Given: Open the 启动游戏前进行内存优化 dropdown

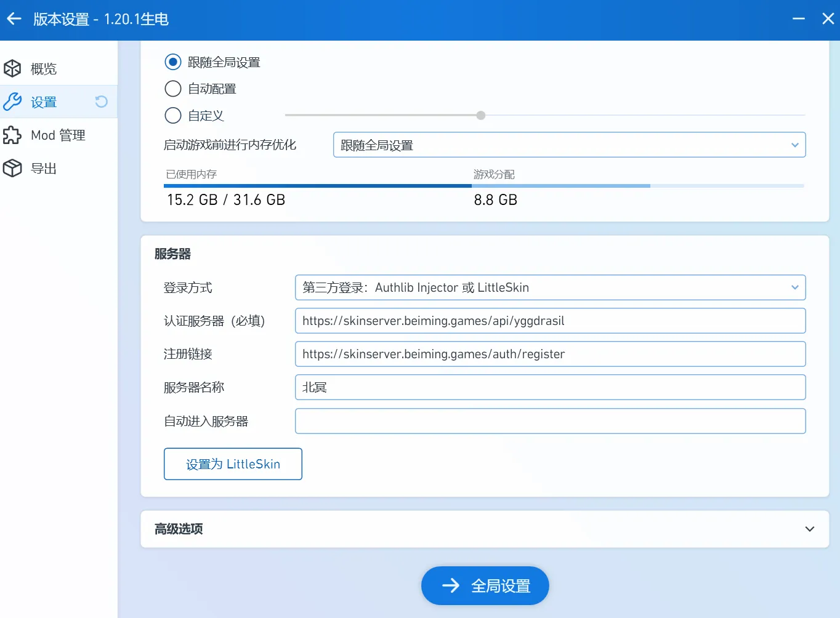Looking at the screenshot, I should click(x=569, y=145).
